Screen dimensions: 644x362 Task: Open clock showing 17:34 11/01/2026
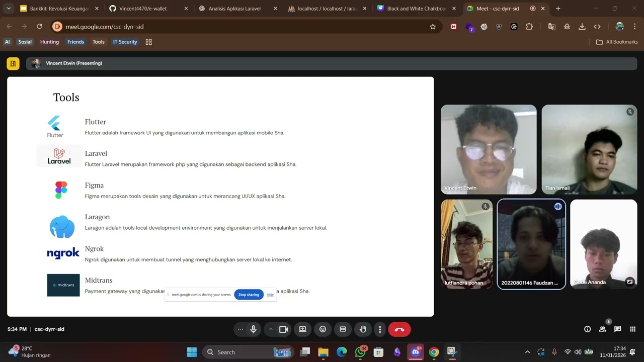[x=613, y=352]
